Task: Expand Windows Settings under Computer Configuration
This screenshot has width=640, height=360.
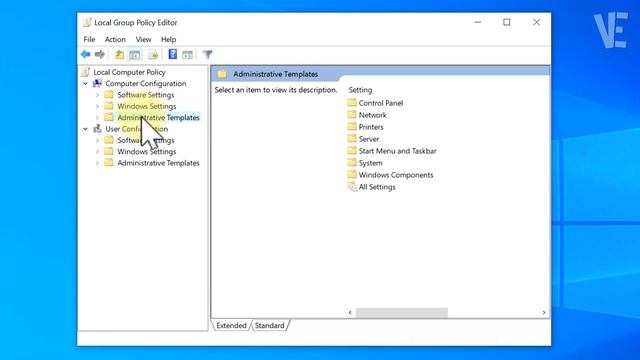Action: pos(97,106)
